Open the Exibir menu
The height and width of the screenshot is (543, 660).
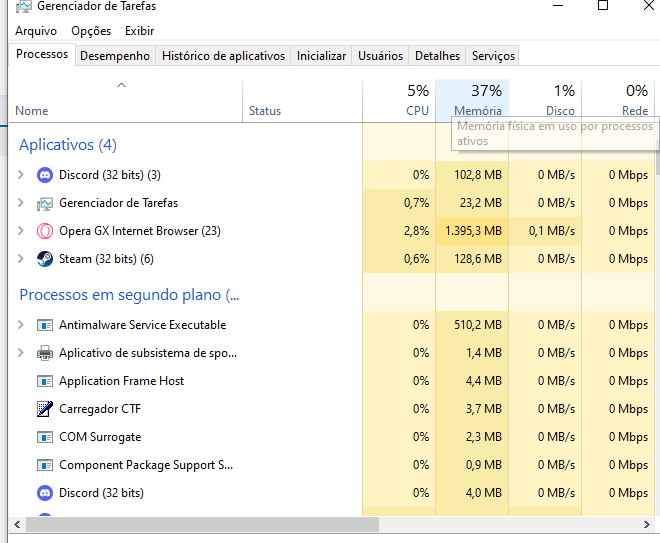click(x=139, y=31)
